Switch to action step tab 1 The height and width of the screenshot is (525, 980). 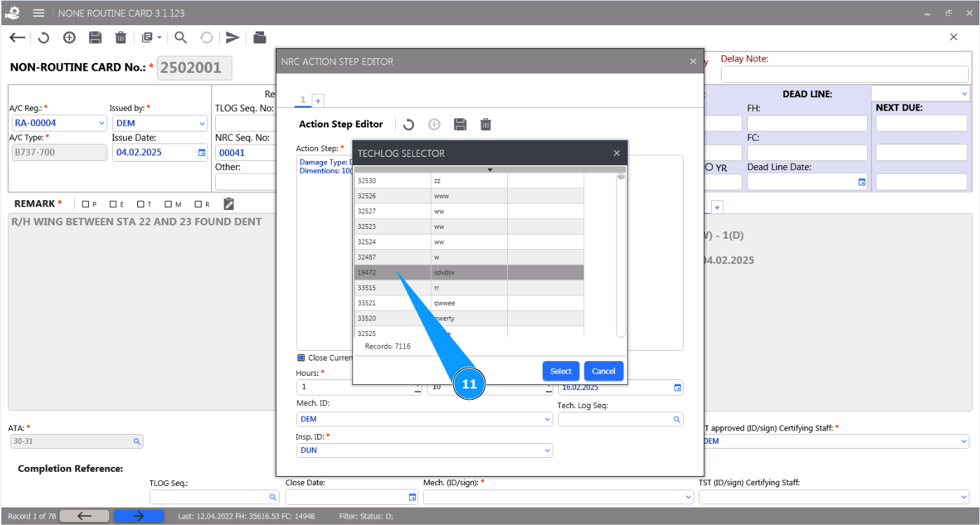click(303, 100)
